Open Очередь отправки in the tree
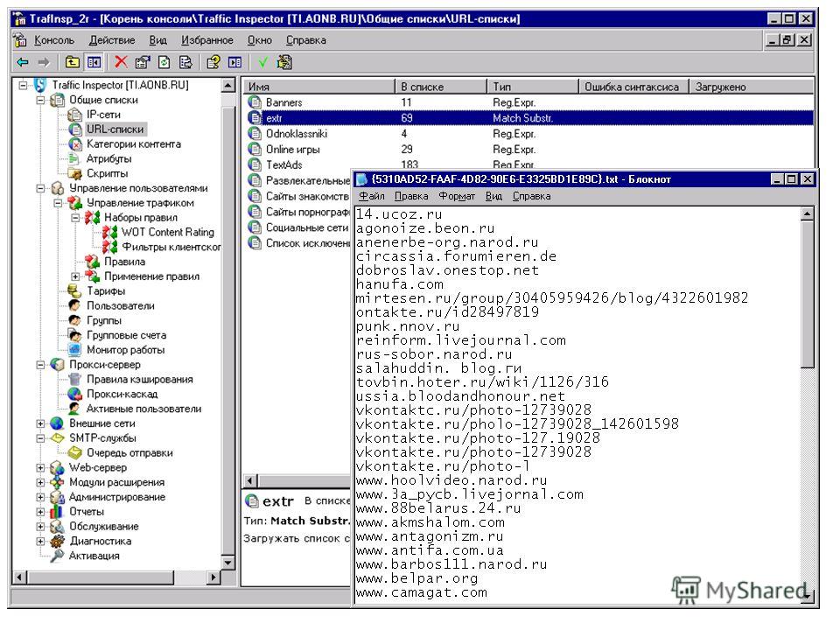 (x=129, y=453)
